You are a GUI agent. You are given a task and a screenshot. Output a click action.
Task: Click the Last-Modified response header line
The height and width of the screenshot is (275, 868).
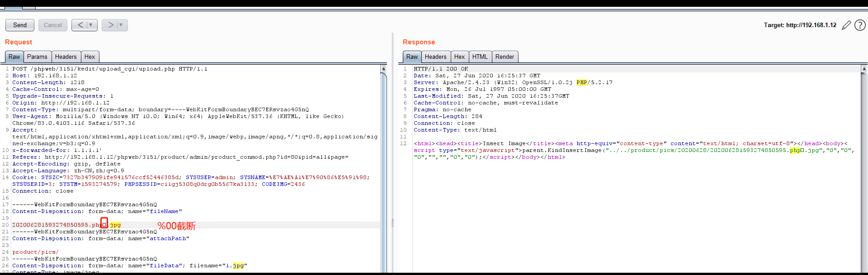[x=491, y=96]
